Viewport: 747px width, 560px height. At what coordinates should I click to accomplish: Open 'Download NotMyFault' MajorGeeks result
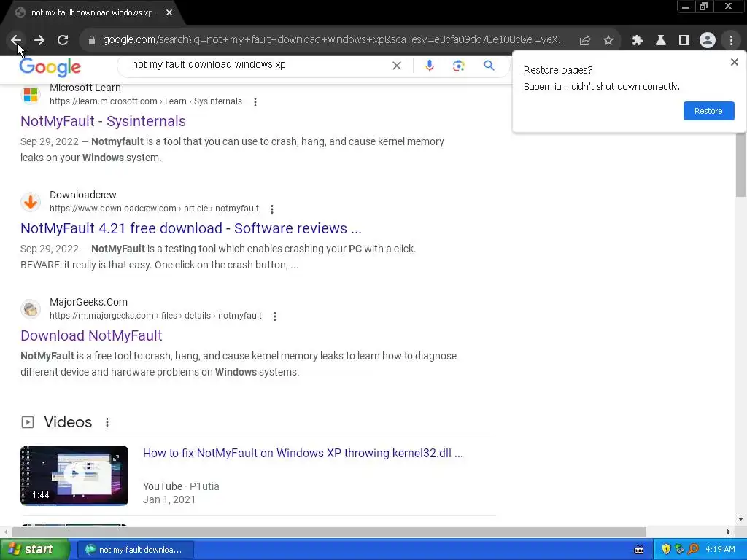click(91, 335)
